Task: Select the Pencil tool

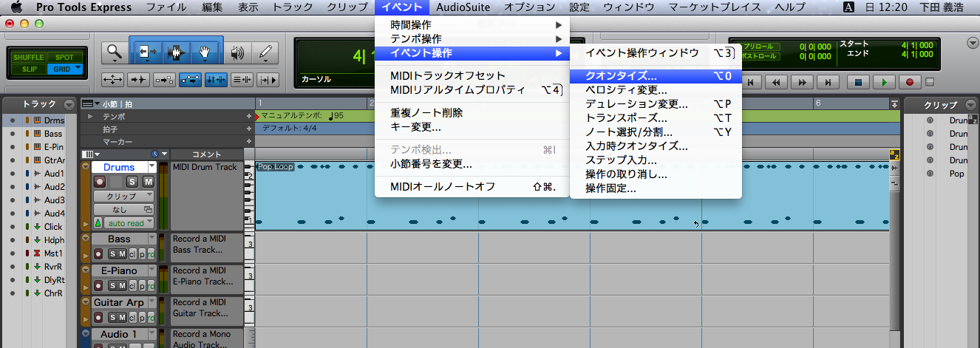Action: click(x=265, y=52)
